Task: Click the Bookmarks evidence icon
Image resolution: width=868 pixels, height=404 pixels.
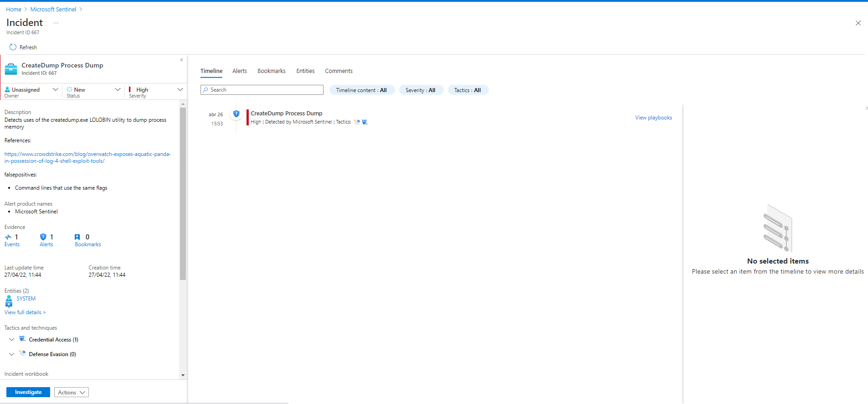Action: (x=77, y=237)
